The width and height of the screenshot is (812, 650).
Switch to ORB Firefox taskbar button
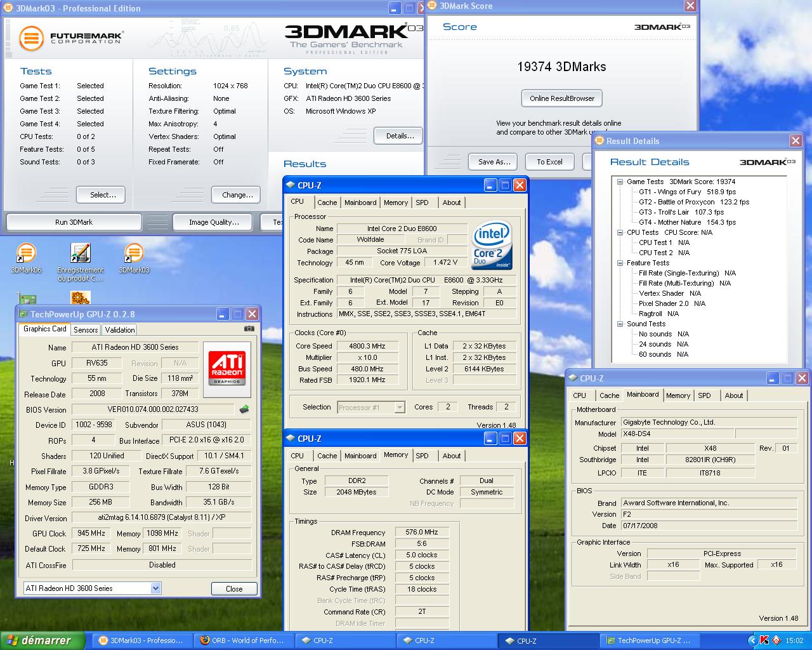click(242, 640)
